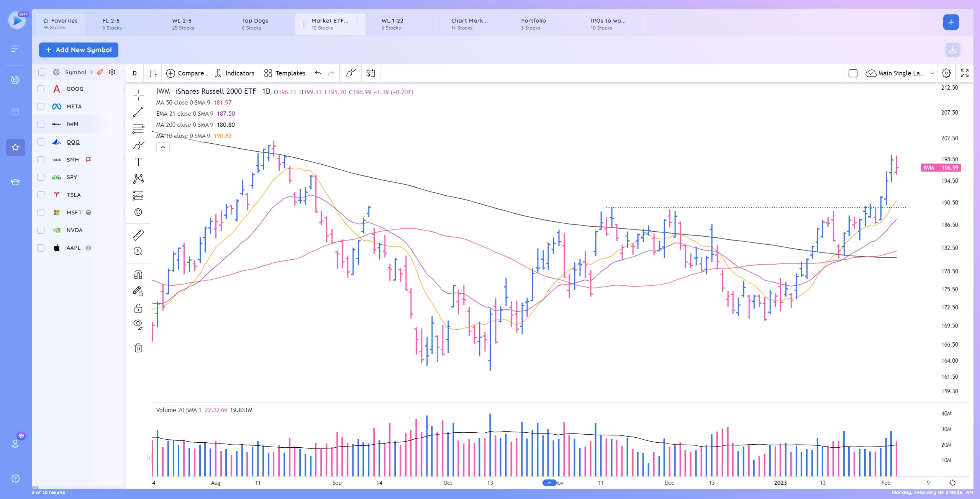This screenshot has width=980, height=499.
Task: Open chart settings gear in top toolbar
Action: click(946, 73)
